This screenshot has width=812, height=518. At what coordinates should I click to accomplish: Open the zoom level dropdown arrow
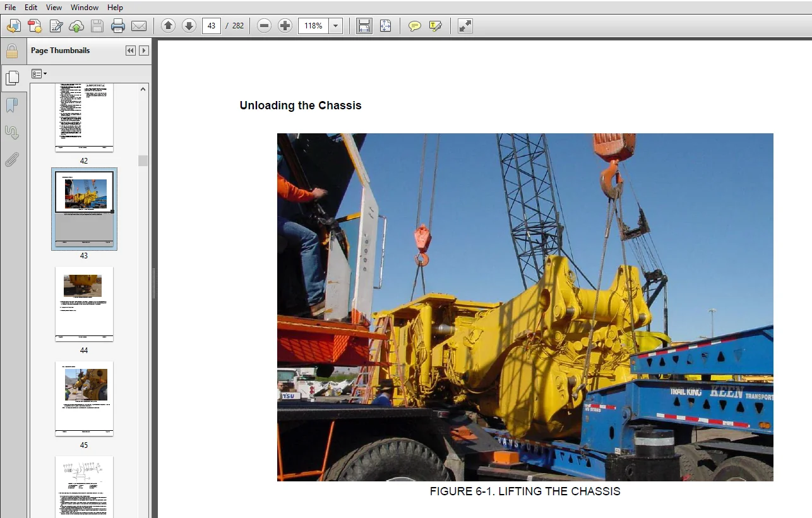[336, 26]
